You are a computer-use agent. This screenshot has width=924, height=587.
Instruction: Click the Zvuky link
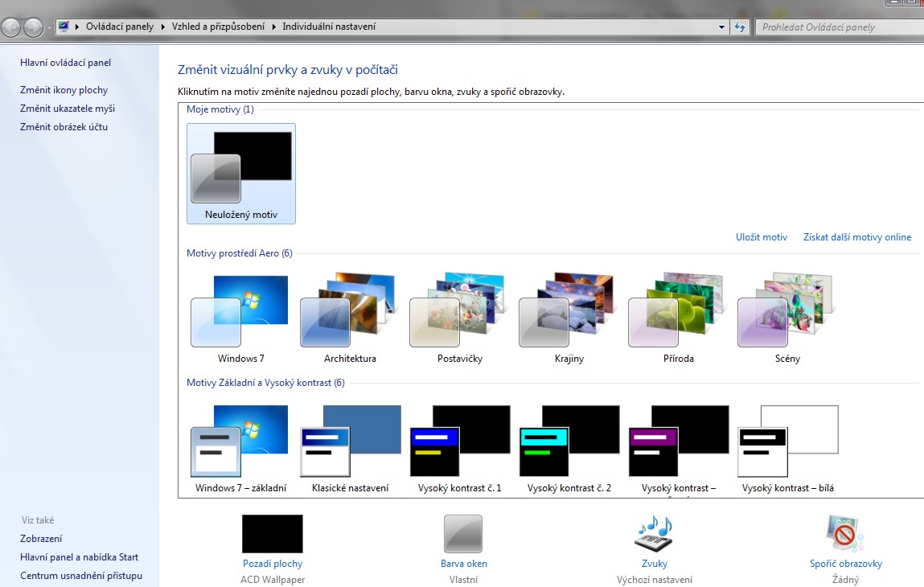click(654, 564)
